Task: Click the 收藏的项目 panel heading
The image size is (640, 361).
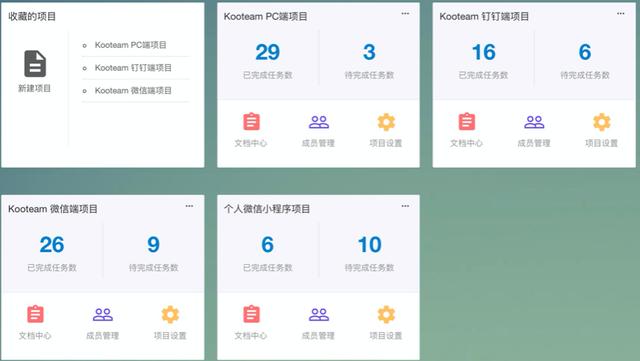Action: coord(32,16)
